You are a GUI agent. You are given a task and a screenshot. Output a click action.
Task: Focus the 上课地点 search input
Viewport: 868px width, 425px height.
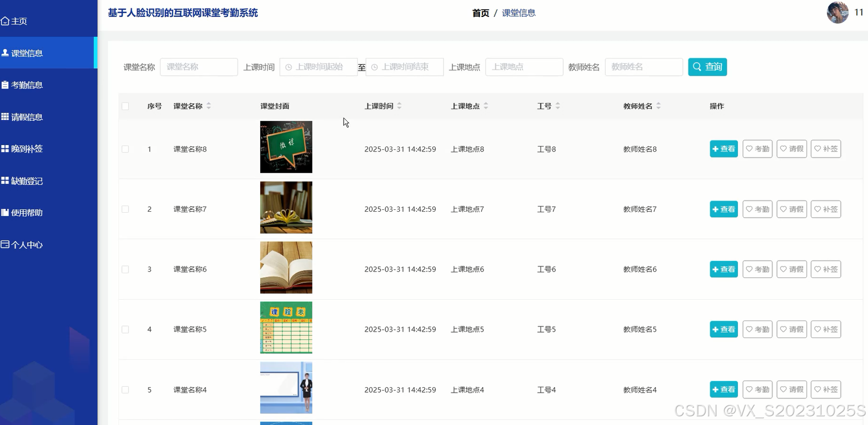[x=524, y=67]
